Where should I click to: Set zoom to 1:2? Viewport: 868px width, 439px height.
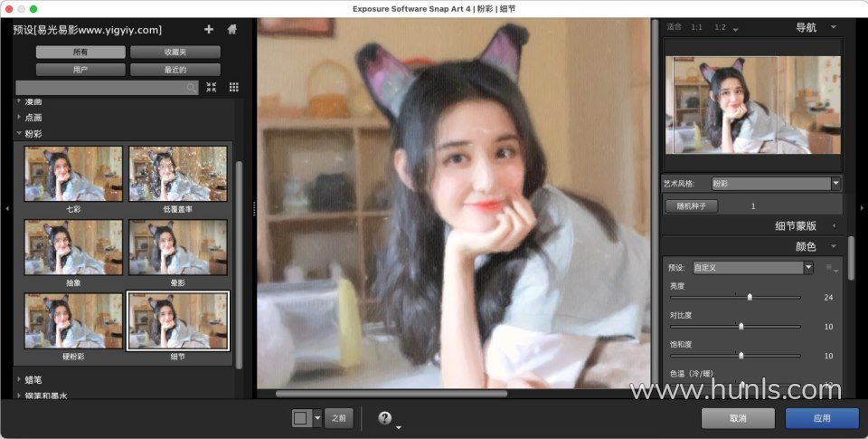pyautogui.click(x=720, y=27)
